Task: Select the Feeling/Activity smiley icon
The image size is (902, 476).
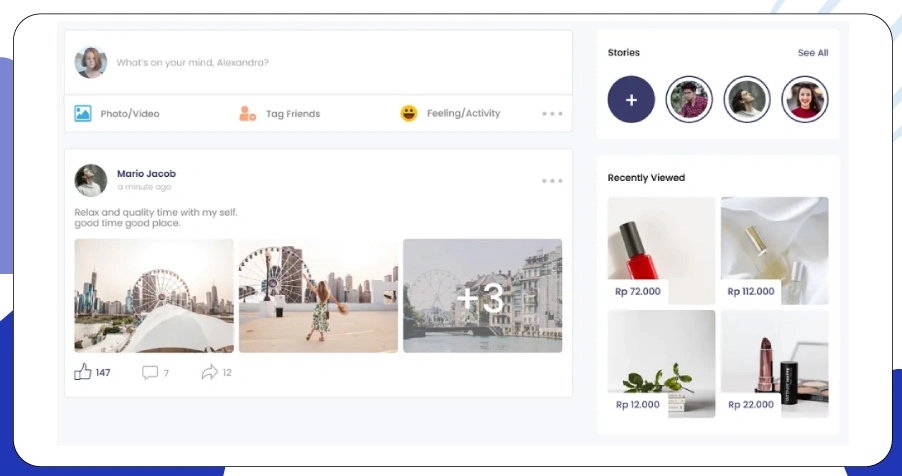Action: click(x=409, y=114)
